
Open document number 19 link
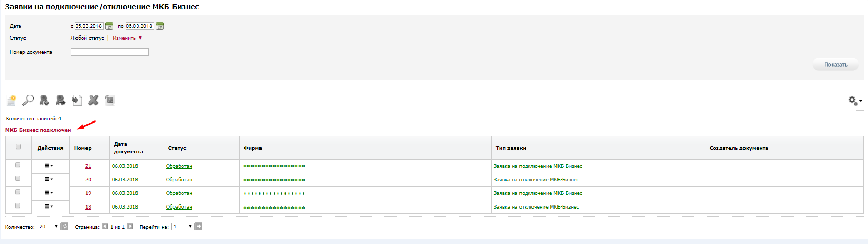tap(88, 193)
